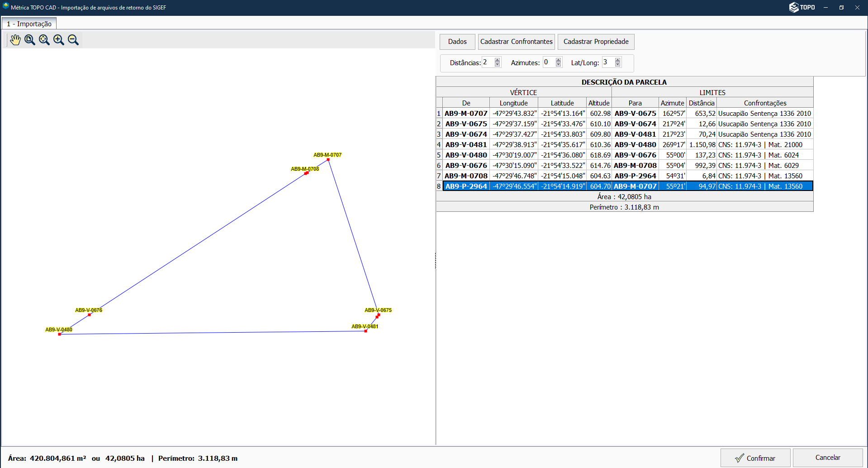The image size is (868, 468).
Task: Select the Pan hand tool
Action: pos(15,40)
